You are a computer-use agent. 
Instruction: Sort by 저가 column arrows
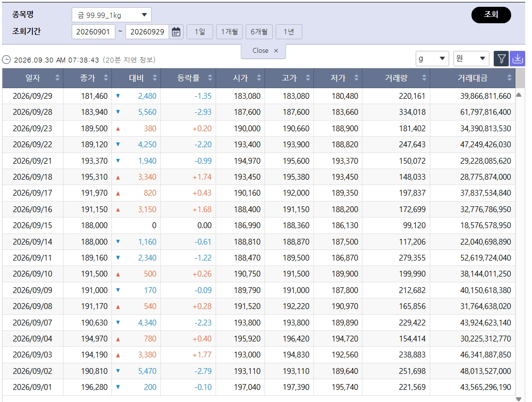(356, 78)
